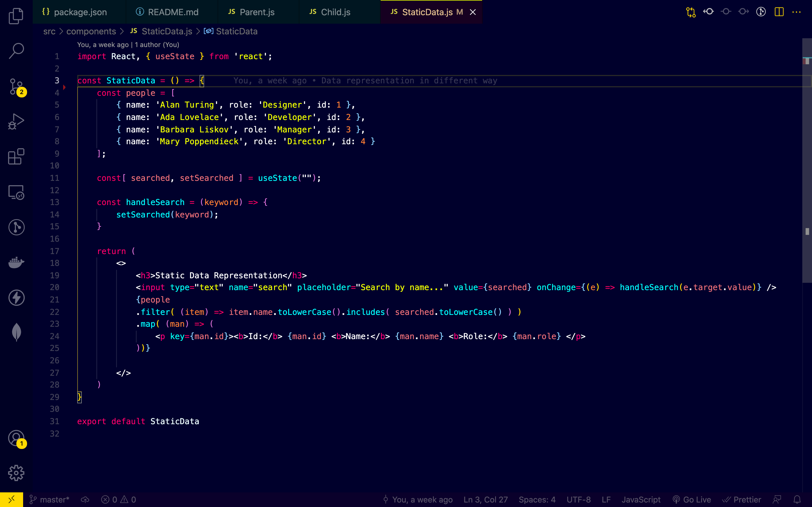Open the MongoDB extension panel
812x507 pixels.
[16, 332]
